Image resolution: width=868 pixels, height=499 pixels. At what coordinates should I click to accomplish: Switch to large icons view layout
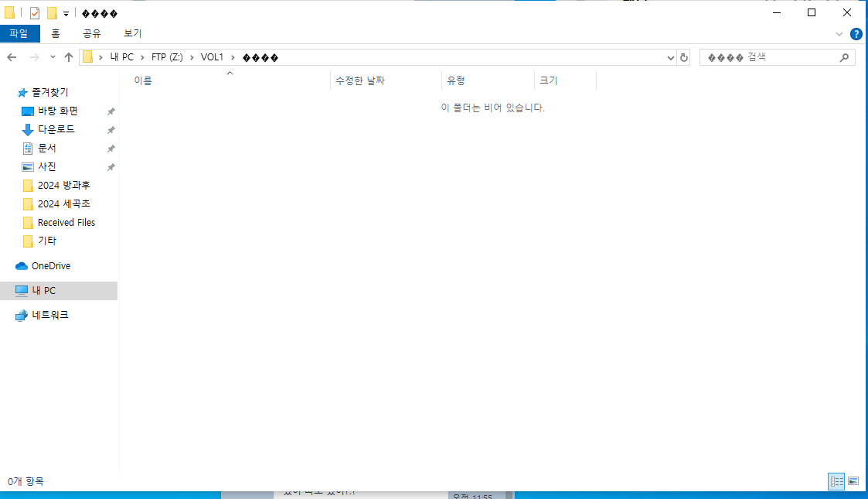point(853,481)
